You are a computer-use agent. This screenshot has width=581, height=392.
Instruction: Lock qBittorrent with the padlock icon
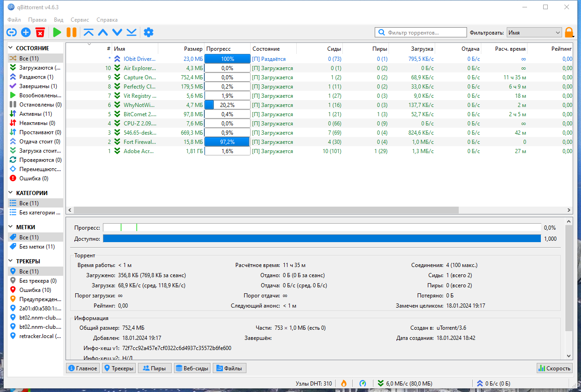pos(569,32)
